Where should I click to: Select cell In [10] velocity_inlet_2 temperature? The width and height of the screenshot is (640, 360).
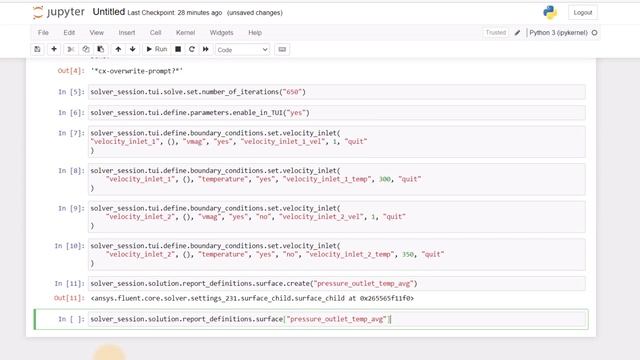337,254
